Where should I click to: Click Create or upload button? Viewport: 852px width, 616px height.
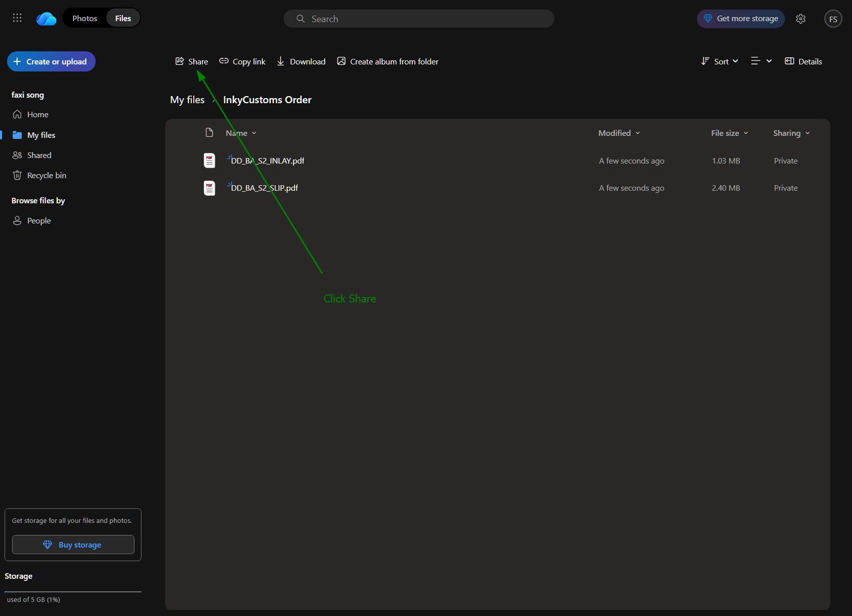[x=51, y=61]
